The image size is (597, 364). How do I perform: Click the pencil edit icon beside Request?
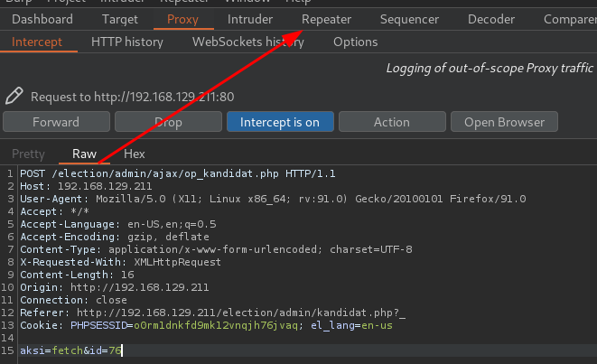tap(14, 96)
